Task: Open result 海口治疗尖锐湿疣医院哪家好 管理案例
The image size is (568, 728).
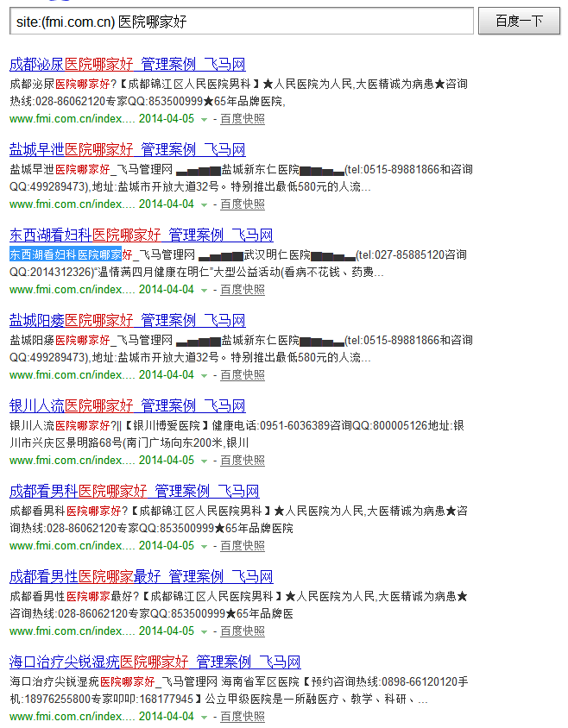Action: 155,662
